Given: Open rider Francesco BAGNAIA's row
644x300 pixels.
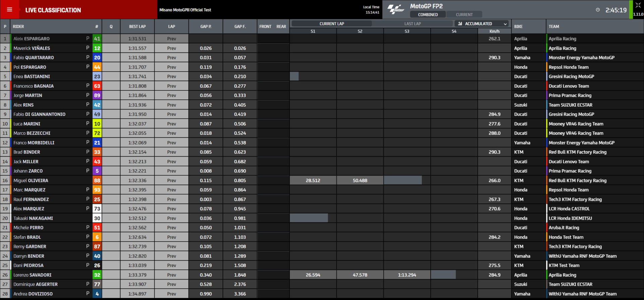Looking at the screenshot, I should (34, 86).
